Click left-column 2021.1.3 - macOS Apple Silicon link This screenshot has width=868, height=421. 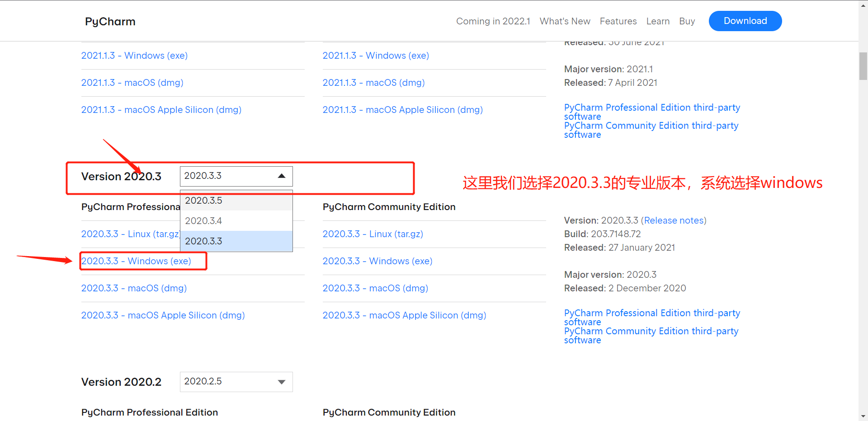click(161, 110)
